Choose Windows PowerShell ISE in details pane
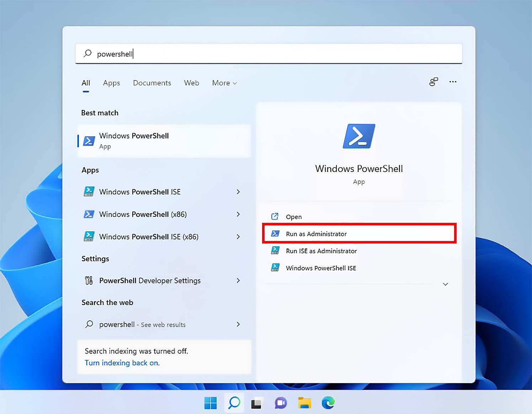Screen dimensions: 532x414 [359, 268]
